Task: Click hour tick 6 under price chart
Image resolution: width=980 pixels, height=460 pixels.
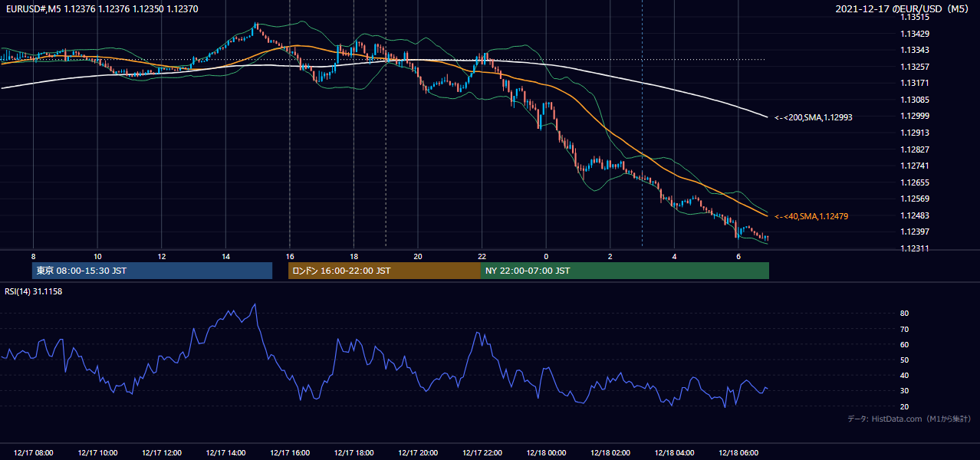Action: (x=738, y=256)
